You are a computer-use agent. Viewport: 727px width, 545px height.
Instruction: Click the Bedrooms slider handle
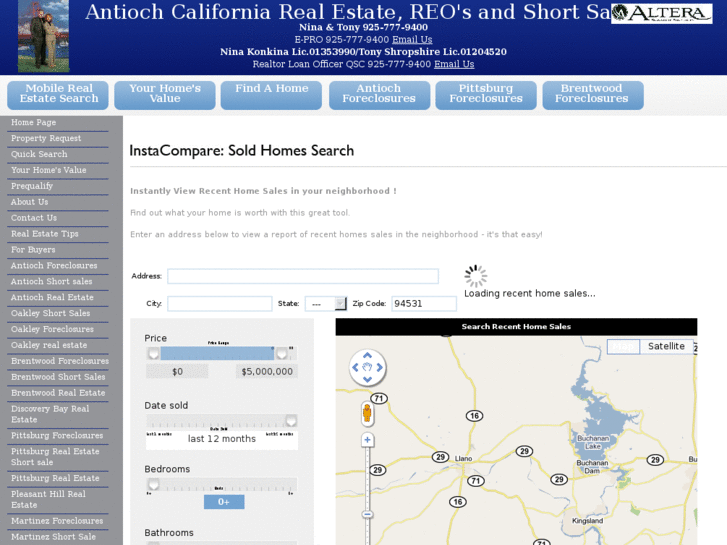click(153, 484)
